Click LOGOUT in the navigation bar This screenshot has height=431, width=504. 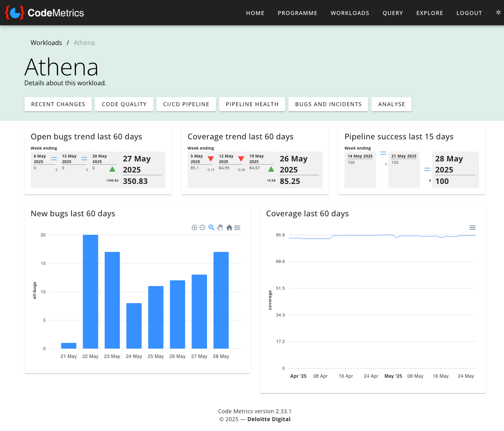[x=469, y=13]
